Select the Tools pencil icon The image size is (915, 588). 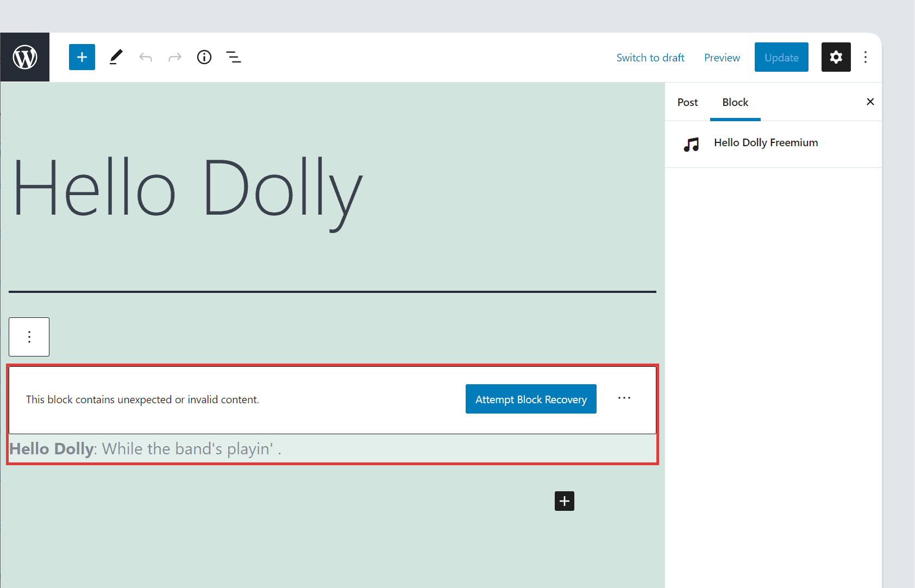coord(116,57)
